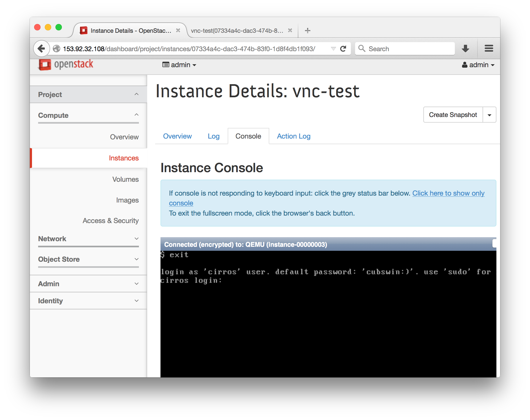Switch to the Overview tab
The image size is (530, 420).
176,136
